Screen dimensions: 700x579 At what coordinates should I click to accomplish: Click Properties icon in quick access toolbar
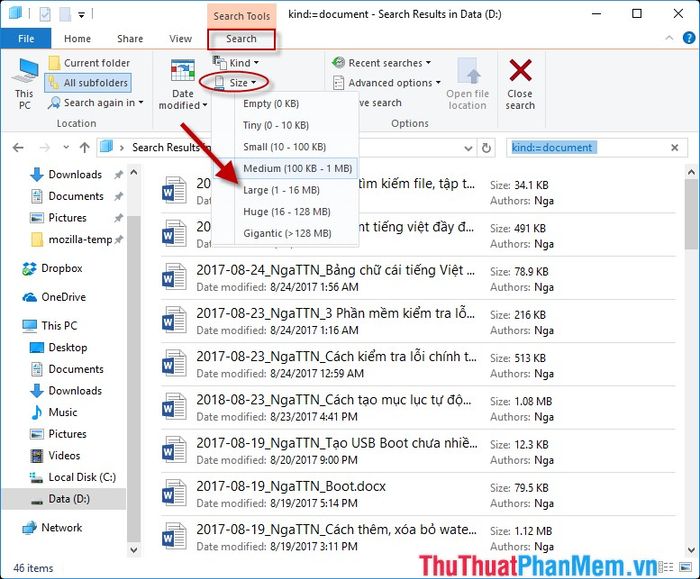pyautogui.click(x=45, y=15)
